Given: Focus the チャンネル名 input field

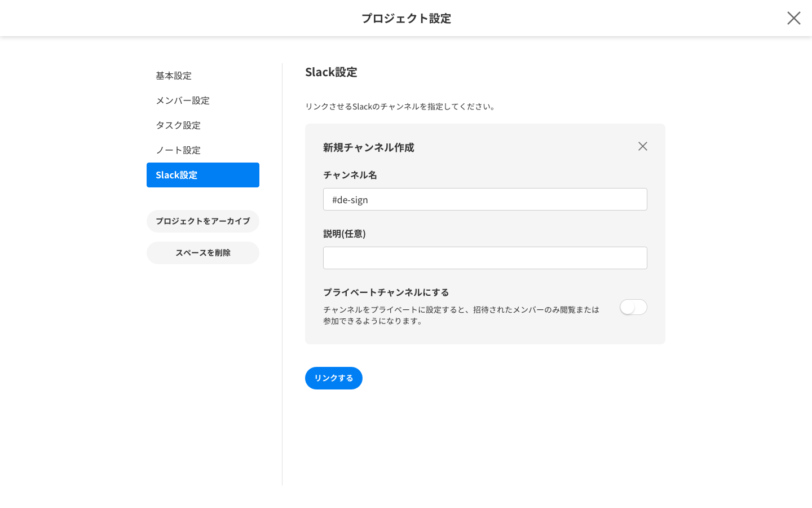Looking at the screenshot, I should [x=485, y=199].
